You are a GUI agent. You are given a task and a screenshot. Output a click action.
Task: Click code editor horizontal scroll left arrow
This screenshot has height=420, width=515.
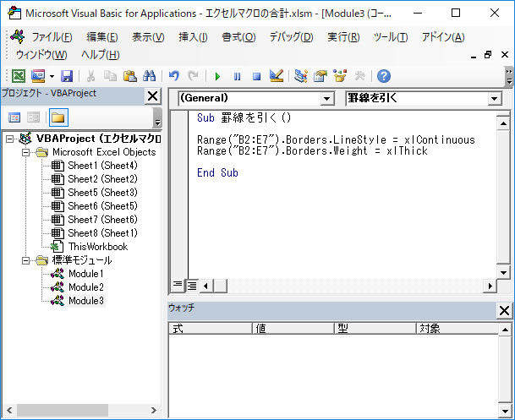[x=206, y=286]
